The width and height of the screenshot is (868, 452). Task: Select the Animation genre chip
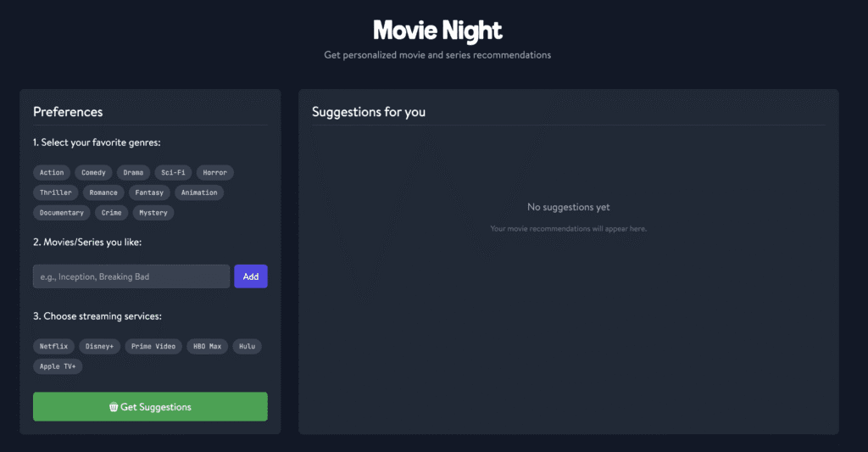(199, 193)
